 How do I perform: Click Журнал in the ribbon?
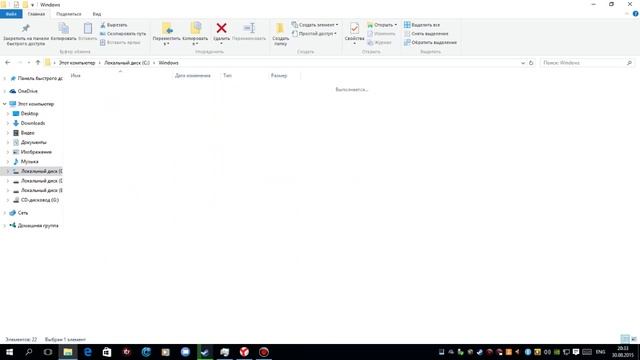click(x=379, y=42)
